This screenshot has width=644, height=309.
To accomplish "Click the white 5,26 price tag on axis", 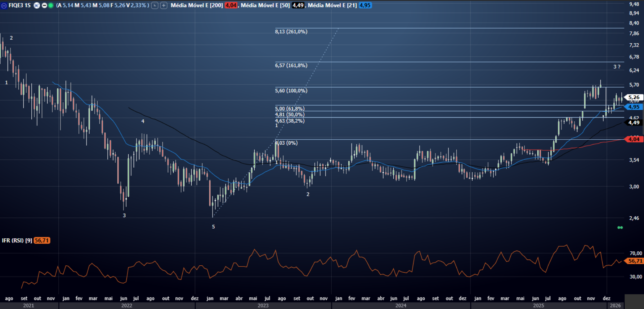I will pyautogui.click(x=634, y=97).
